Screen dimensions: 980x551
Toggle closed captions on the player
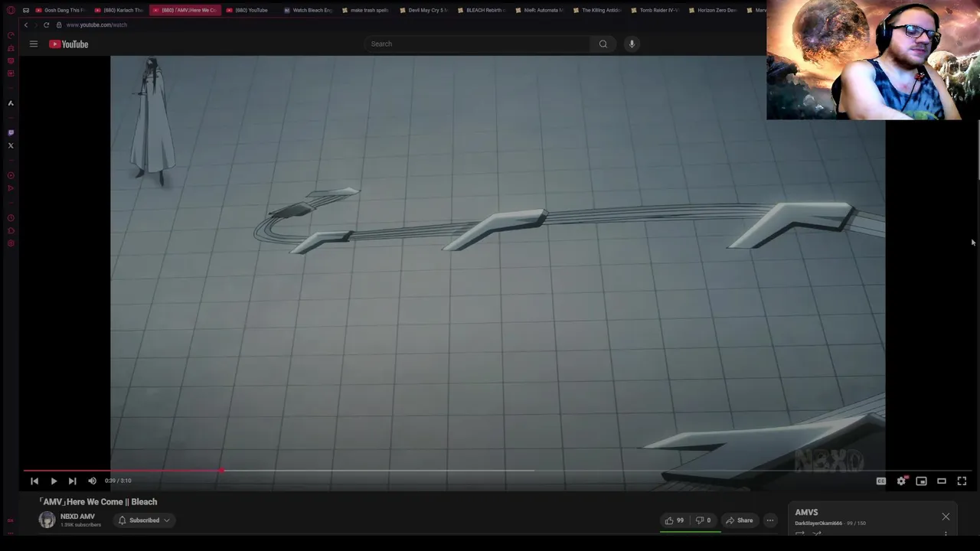coord(881,481)
